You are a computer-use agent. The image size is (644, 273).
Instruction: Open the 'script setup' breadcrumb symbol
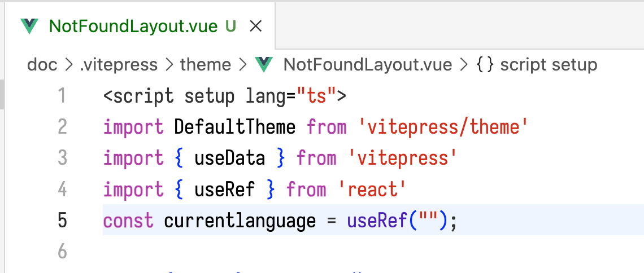tap(549, 65)
